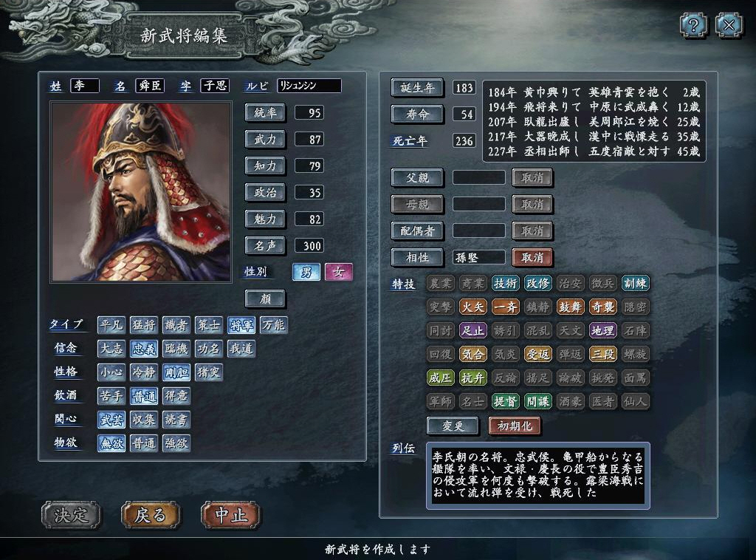Open the 配偶者 spouse selection
Image resolution: width=756 pixels, height=560 pixels.
click(x=417, y=231)
